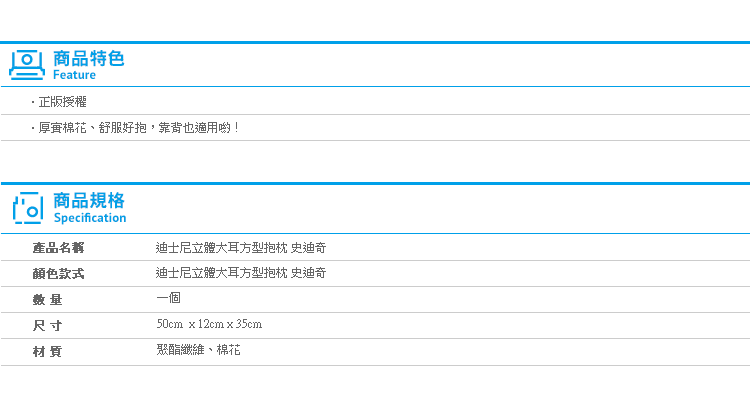Click the 顏色款式 row label

click(x=58, y=274)
